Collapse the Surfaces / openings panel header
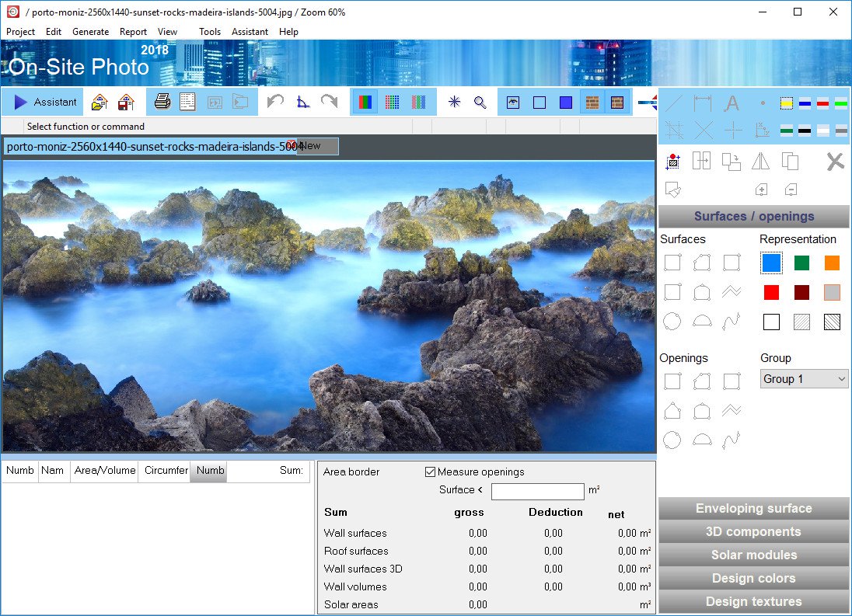 pyautogui.click(x=753, y=216)
